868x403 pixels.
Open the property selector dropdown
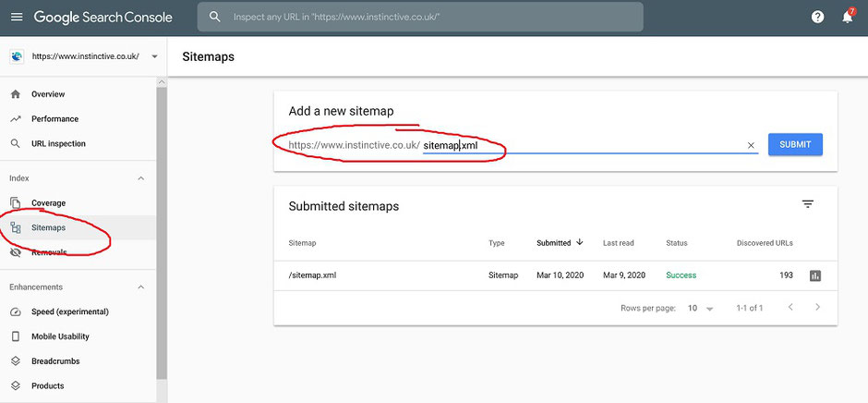click(154, 56)
